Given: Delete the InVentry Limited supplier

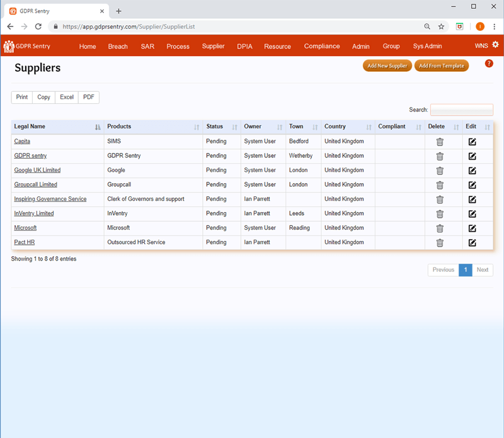Looking at the screenshot, I should click(x=440, y=214).
